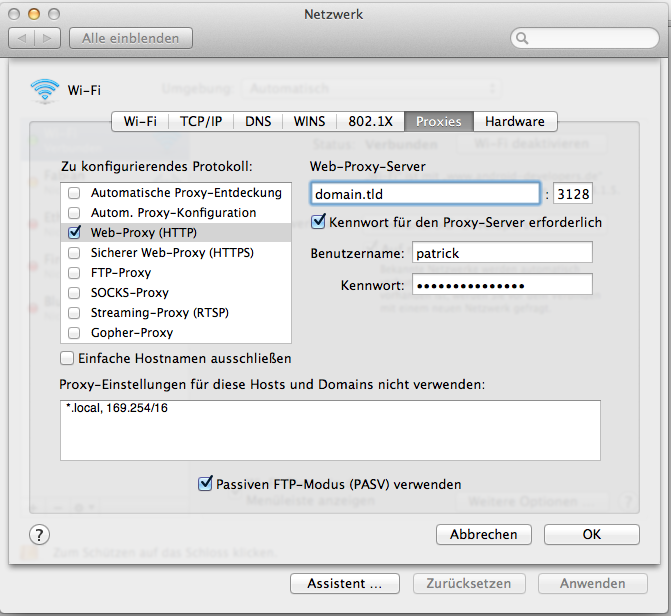Switch to the 802.1X tab
671x616 pixels.
click(371, 122)
